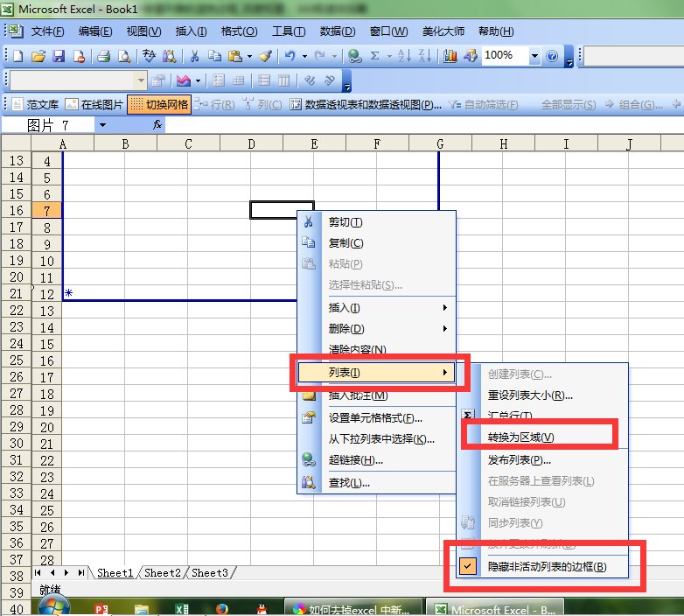Click the New blank workbook icon

(x=18, y=56)
